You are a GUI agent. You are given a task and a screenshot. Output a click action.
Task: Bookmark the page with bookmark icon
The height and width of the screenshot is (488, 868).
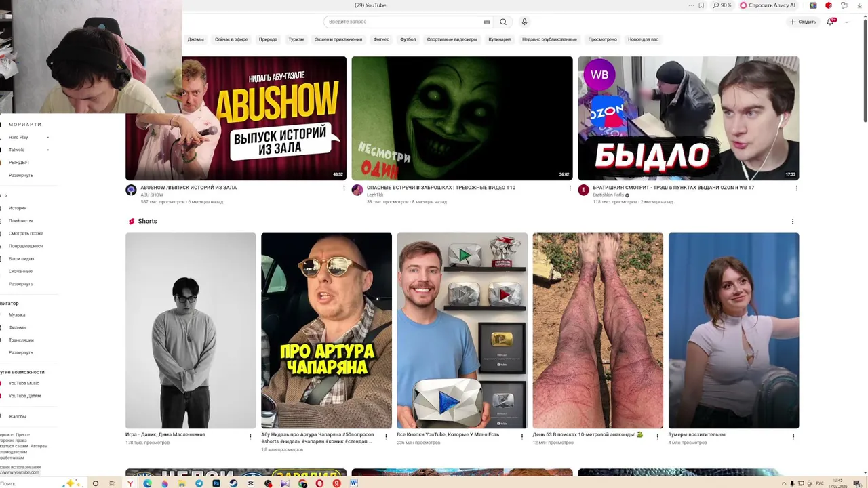[x=701, y=5]
